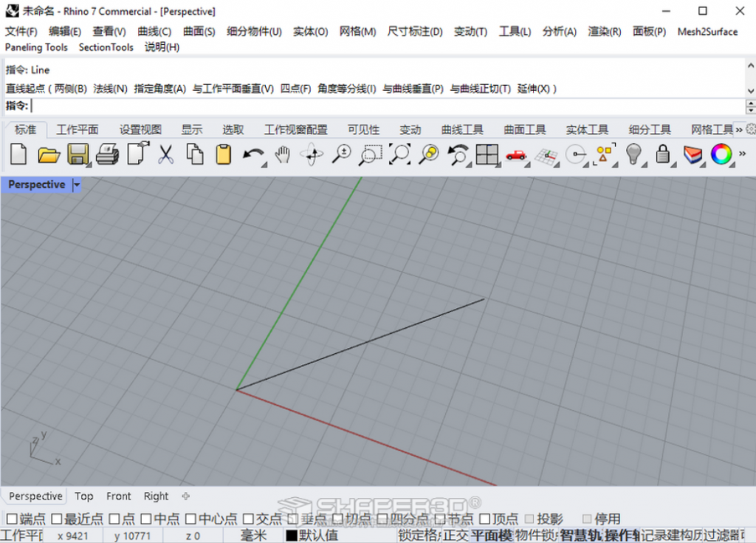The height and width of the screenshot is (543, 756).
Task: Enable the 最近点 nearest snap
Action: [x=57, y=519]
